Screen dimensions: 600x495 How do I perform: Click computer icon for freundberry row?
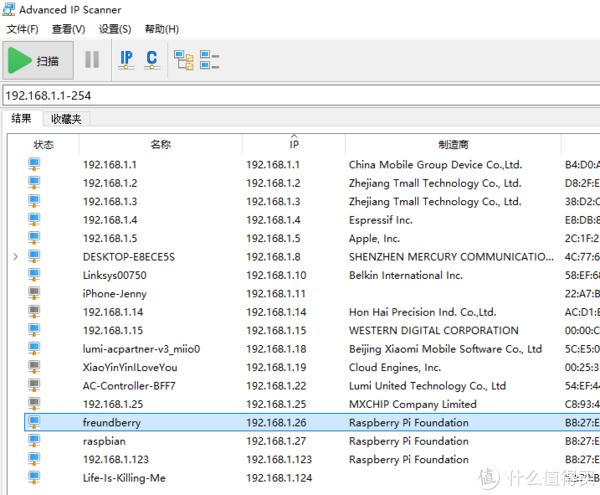coord(34,422)
